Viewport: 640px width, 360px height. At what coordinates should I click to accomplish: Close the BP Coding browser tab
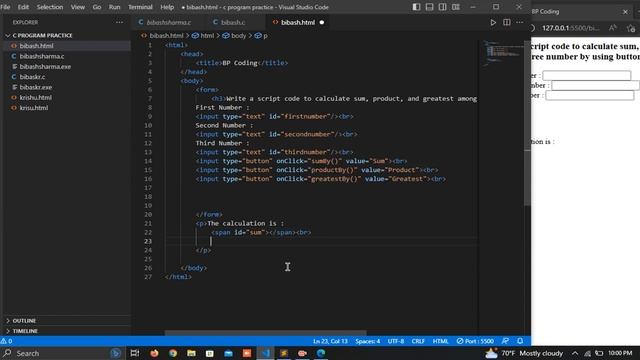point(625,12)
